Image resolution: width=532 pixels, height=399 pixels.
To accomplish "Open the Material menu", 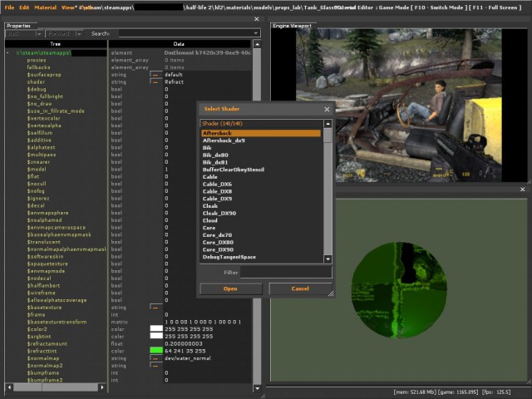I will [46, 7].
